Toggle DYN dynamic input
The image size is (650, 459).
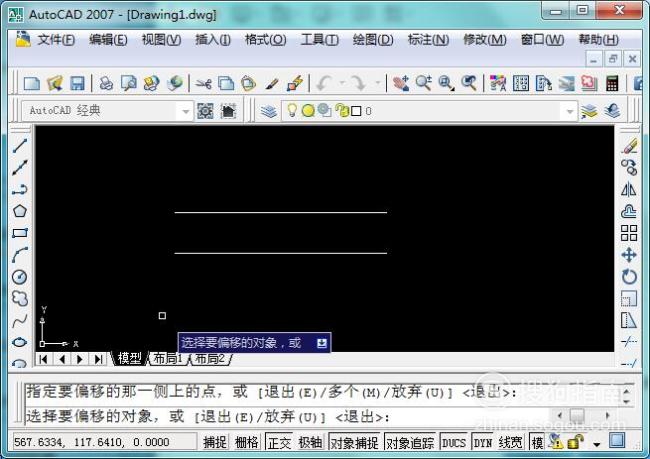(483, 442)
